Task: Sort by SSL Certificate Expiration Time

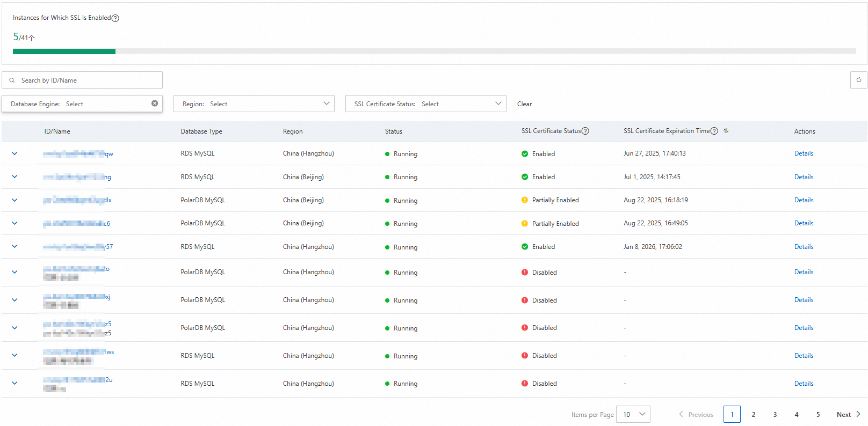Action: click(x=726, y=131)
